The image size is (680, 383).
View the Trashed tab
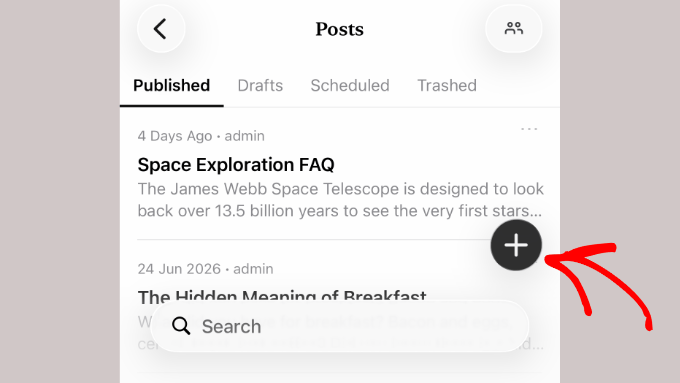(447, 85)
